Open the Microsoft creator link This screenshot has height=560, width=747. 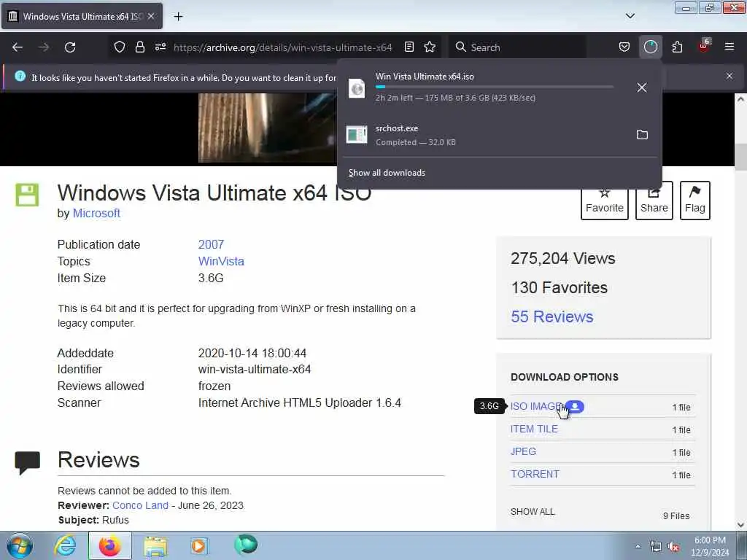point(96,214)
